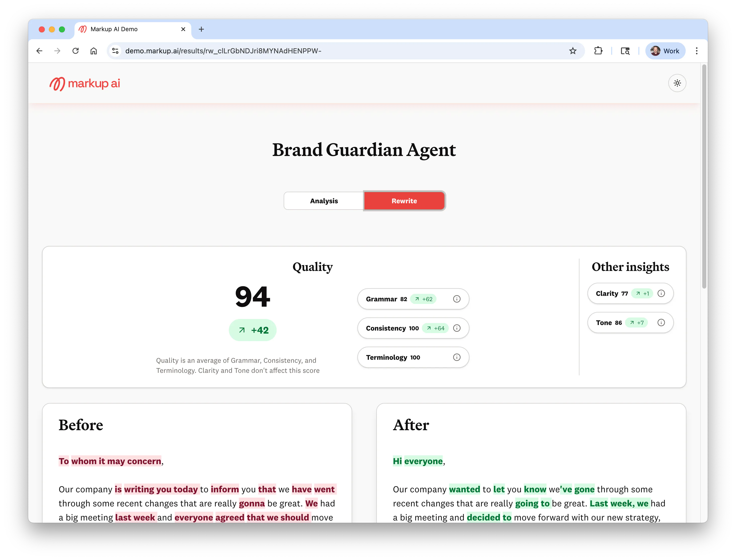The width and height of the screenshot is (736, 560).
Task: Click the Clarity 77 insight pill
Action: [x=630, y=293]
